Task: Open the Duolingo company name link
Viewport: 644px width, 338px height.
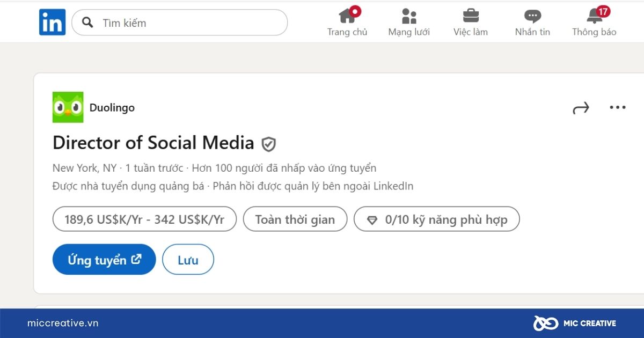Action: 112,107
